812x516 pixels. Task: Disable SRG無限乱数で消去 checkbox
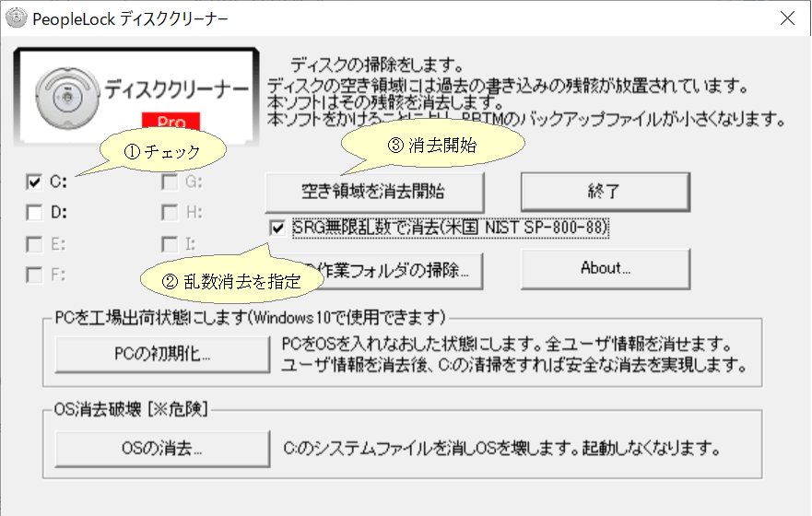[x=277, y=228]
